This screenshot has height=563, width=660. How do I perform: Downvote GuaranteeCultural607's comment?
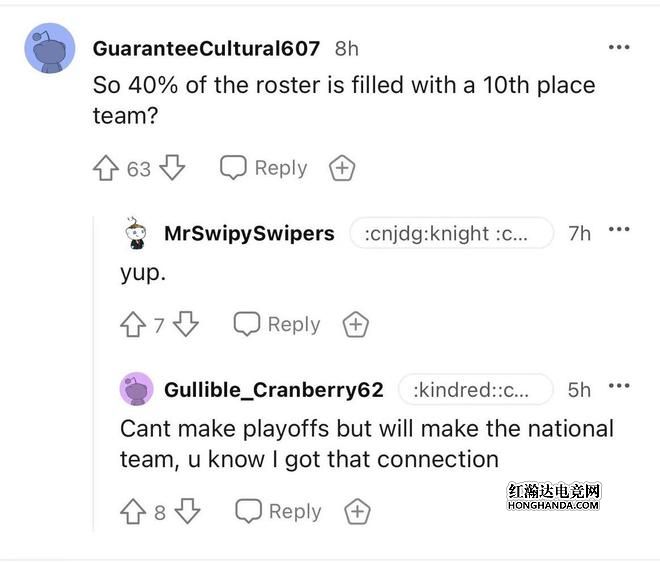[x=172, y=169]
